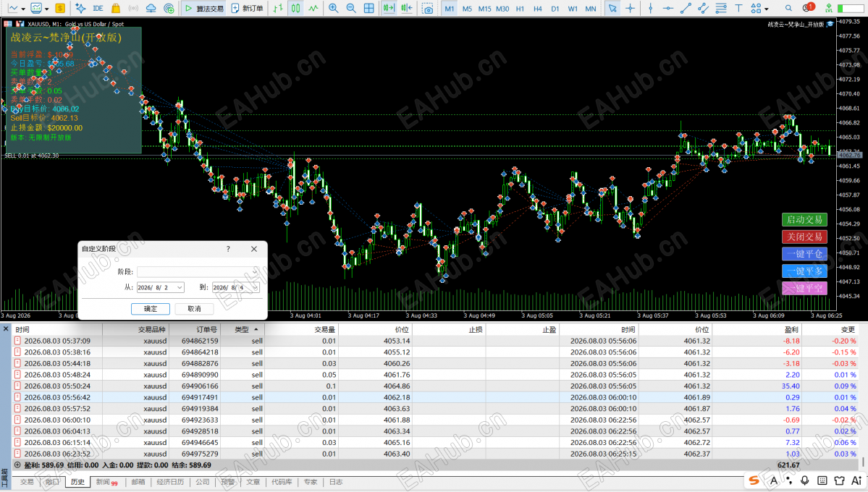Sort history by the 类型 column header
The height and width of the screenshot is (492, 868).
(x=242, y=329)
